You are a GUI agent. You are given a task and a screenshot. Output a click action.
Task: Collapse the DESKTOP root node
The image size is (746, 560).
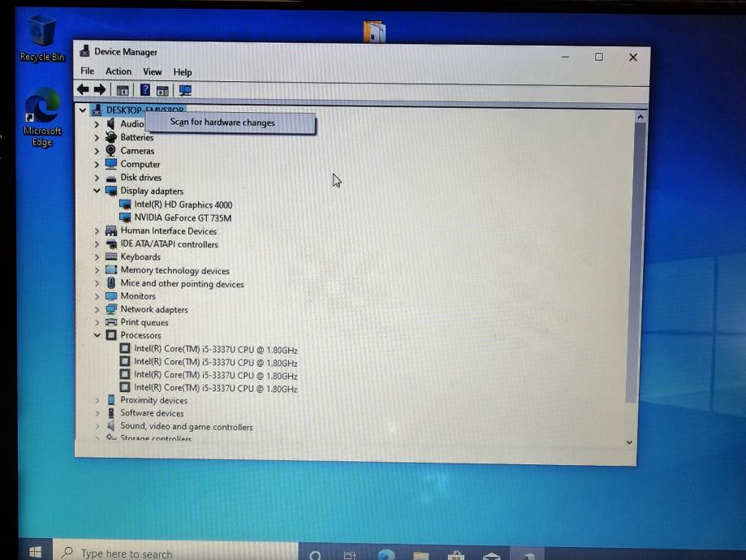click(x=82, y=110)
